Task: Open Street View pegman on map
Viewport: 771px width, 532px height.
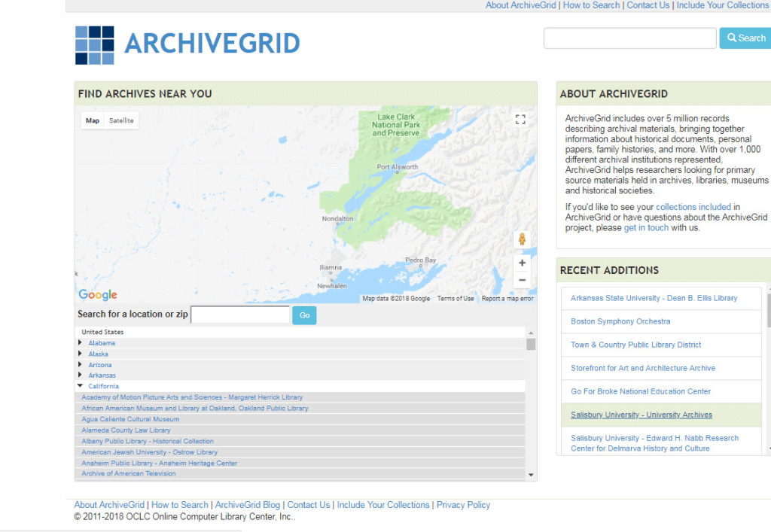Action: coord(522,239)
